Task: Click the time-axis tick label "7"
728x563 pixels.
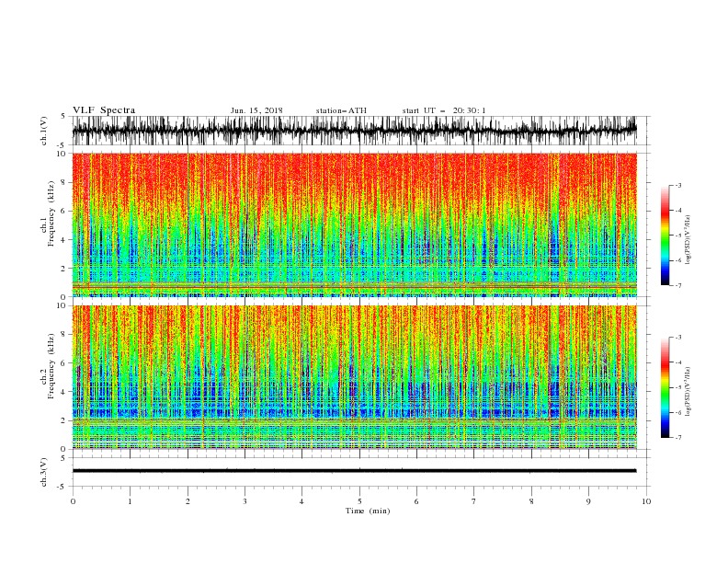Action: tap(474, 501)
